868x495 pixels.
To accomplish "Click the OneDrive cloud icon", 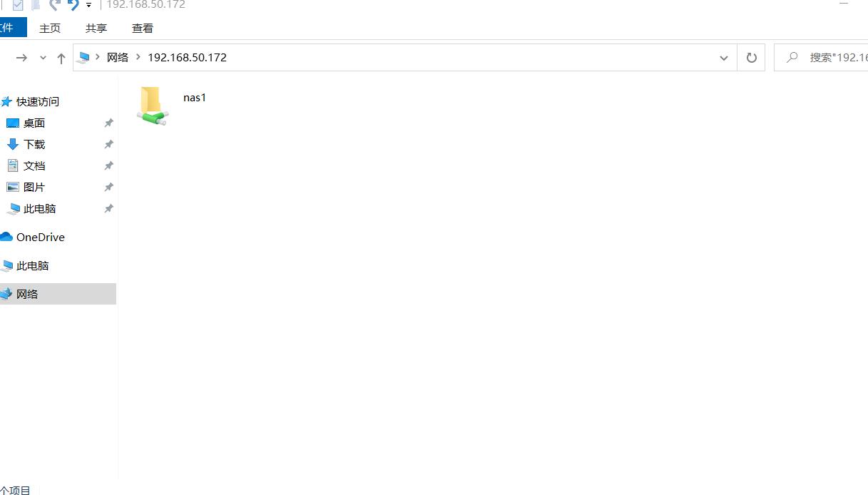I will pyautogui.click(x=6, y=237).
